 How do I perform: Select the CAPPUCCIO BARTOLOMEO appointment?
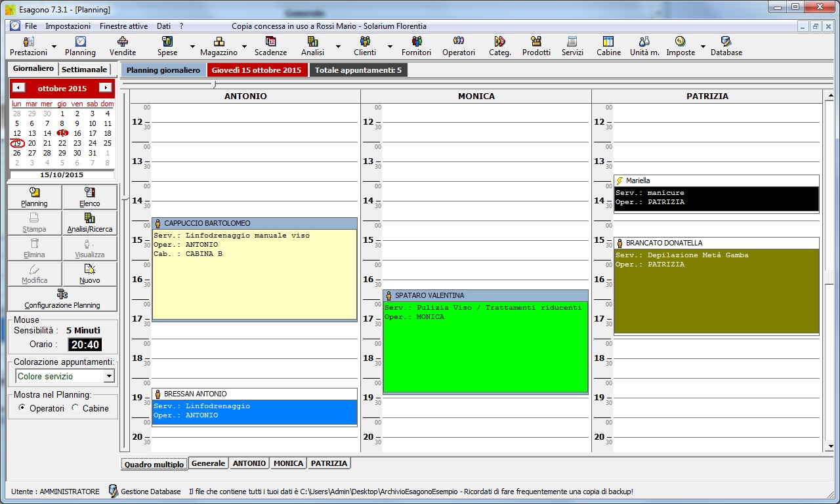tap(255, 269)
